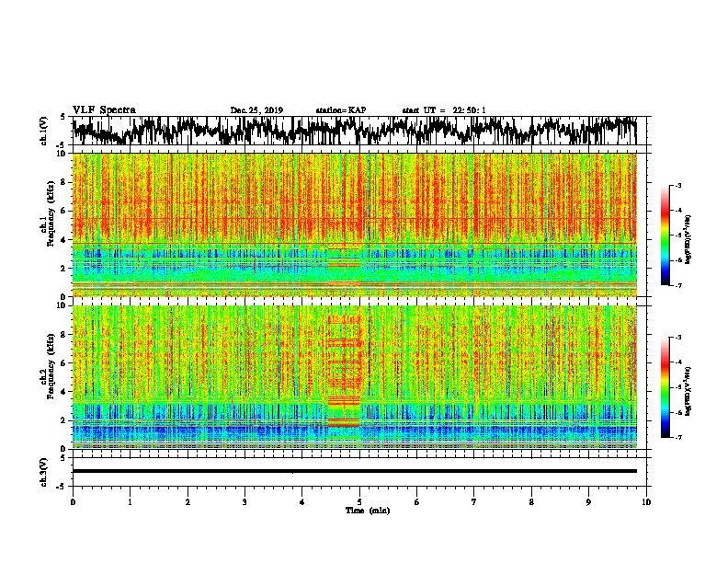Click the "-4" tick on ch.2 colorbar
728x563 pixels.
(x=678, y=362)
